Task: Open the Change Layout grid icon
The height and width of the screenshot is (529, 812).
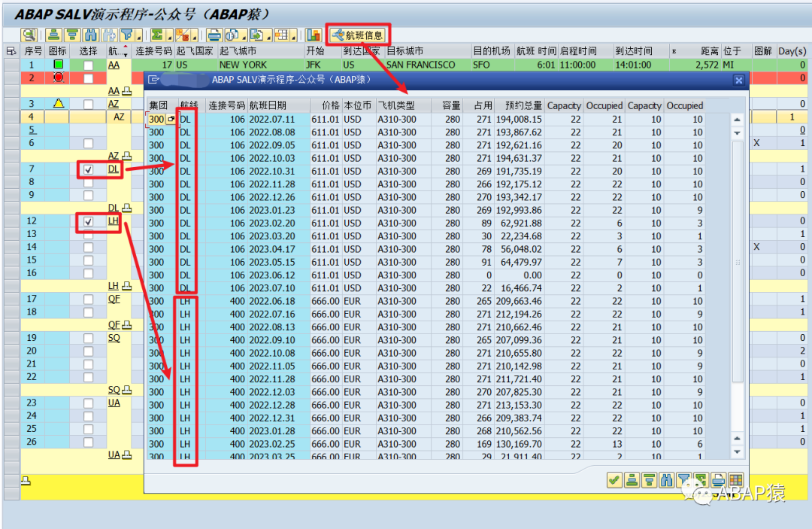Action: 282,35
